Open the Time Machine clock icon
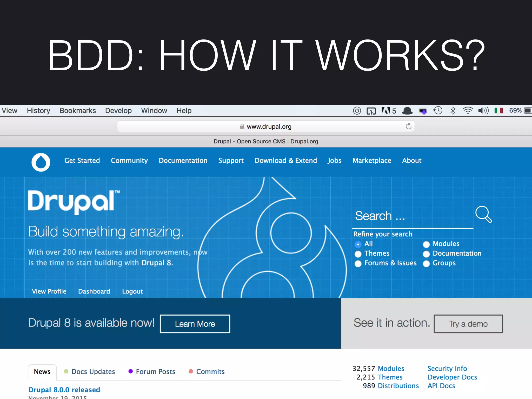The width and height of the screenshot is (532, 399). click(438, 110)
